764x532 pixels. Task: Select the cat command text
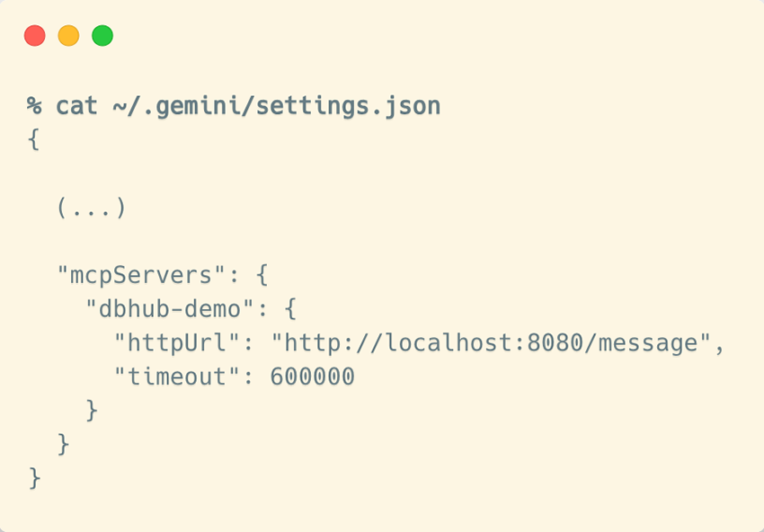(77, 105)
